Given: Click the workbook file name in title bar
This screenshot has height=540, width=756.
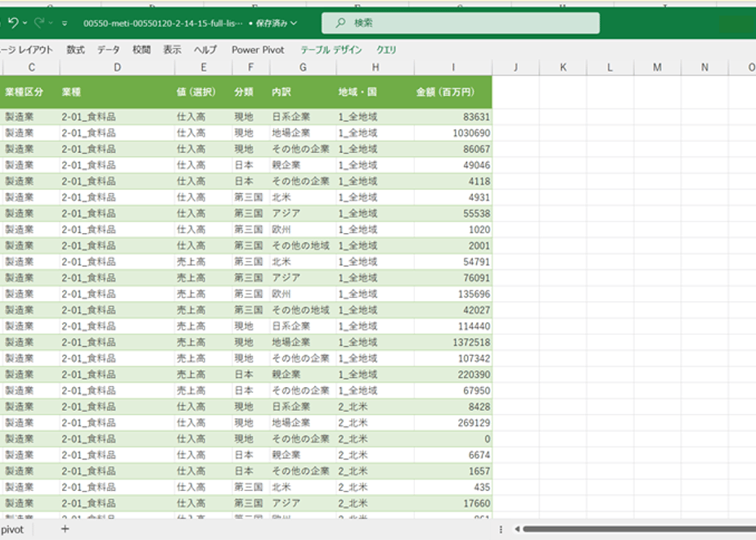Looking at the screenshot, I should [x=163, y=23].
